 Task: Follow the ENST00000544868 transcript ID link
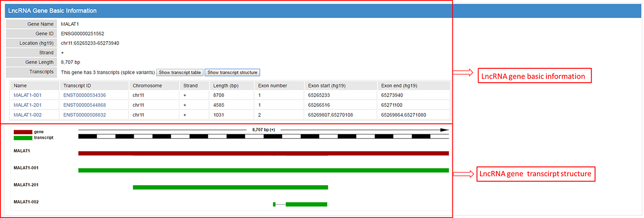[85, 105]
